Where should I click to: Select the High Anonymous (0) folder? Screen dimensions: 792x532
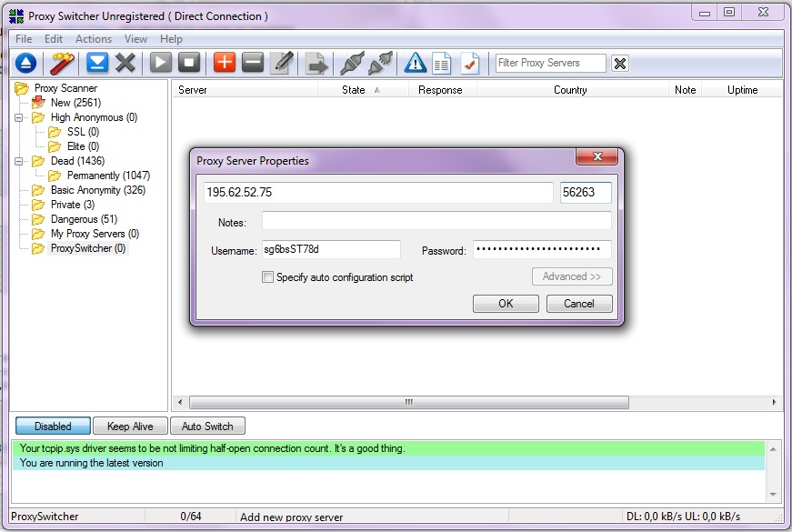point(94,117)
